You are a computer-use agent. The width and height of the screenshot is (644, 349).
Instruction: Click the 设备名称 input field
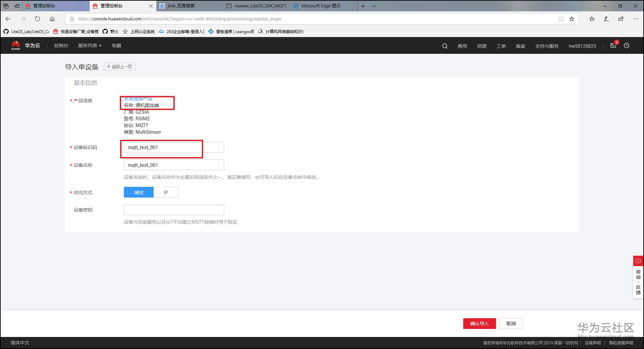click(x=174, y=165)
